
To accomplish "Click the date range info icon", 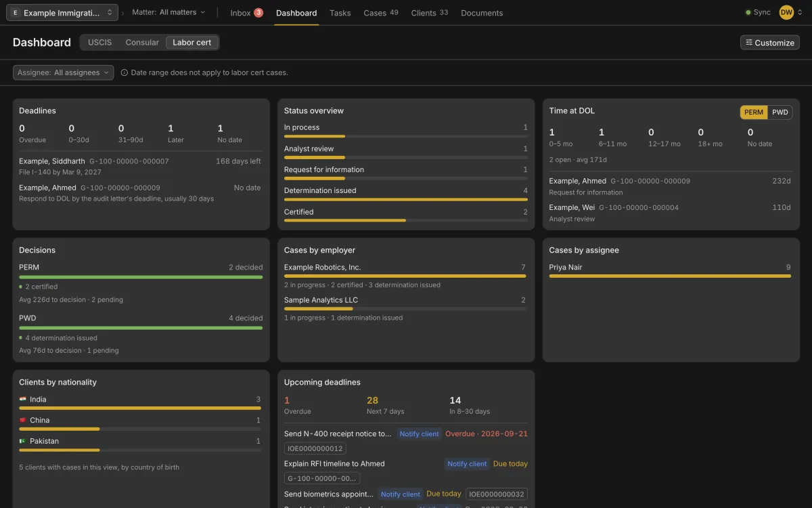I will click(x=125, y=72).
